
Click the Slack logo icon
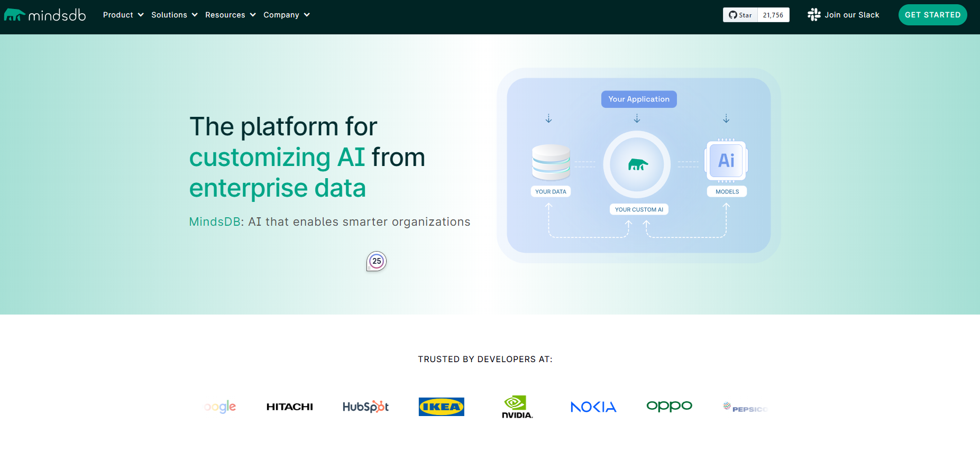click(x=814, y=15)
